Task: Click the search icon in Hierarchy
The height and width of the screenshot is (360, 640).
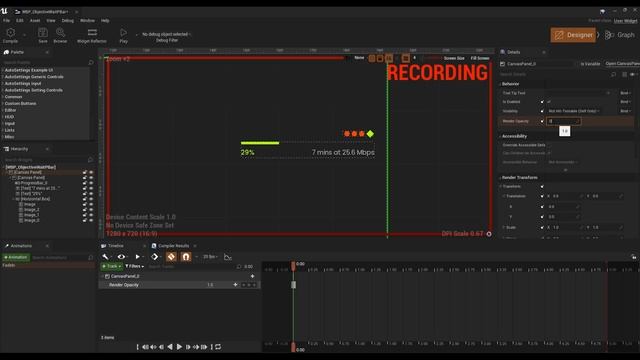Action: click(x=91, y=160)
